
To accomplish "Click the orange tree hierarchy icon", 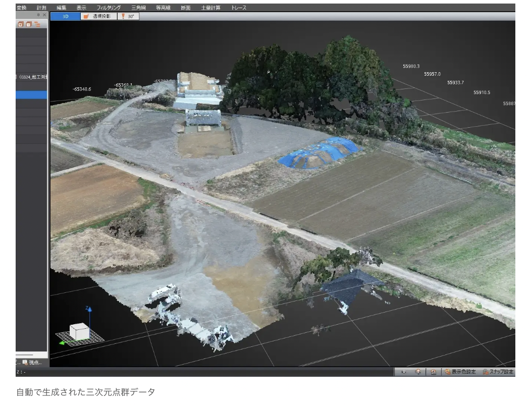I will [x=37, y=24].
